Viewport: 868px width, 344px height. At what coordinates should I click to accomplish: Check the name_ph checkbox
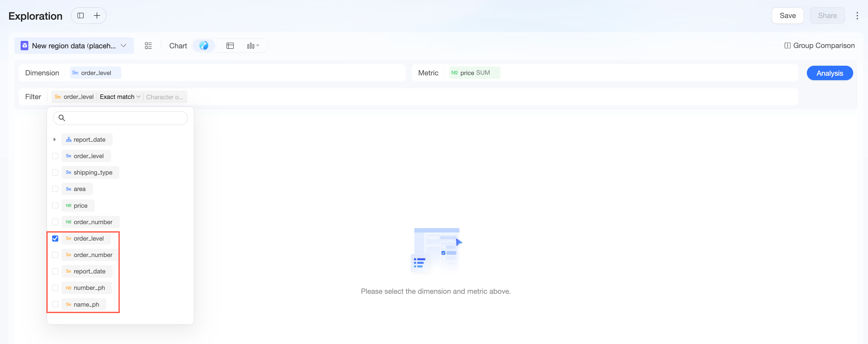pyautogui.click(x=55, y=304)
